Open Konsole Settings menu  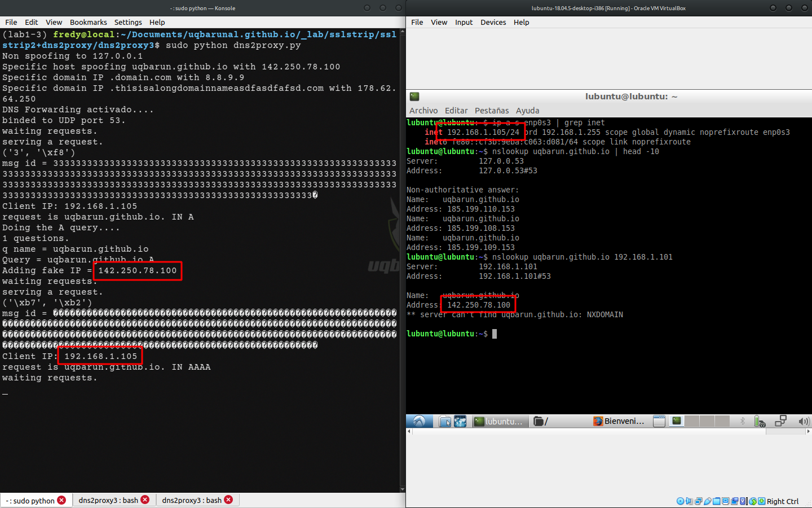click(x=128, y=22)
